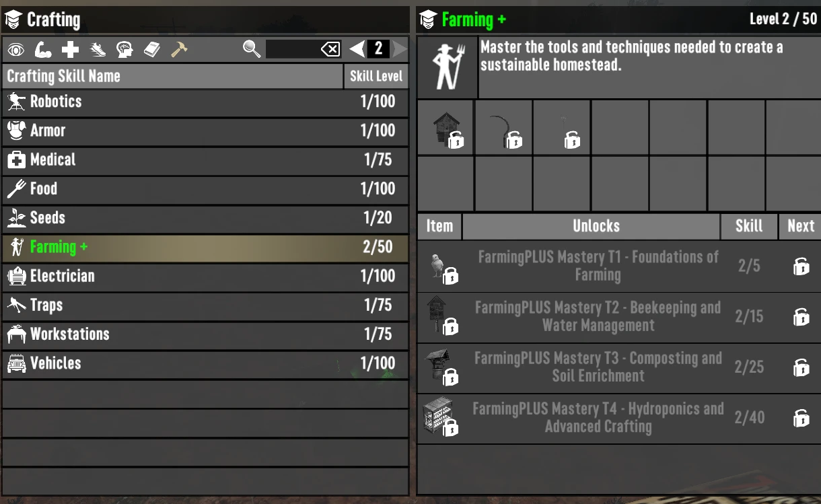The height and width of the screenshot is (504, 821).
Task: Select the running shoe agility filter icon
Action: click(x=98, y=49)
